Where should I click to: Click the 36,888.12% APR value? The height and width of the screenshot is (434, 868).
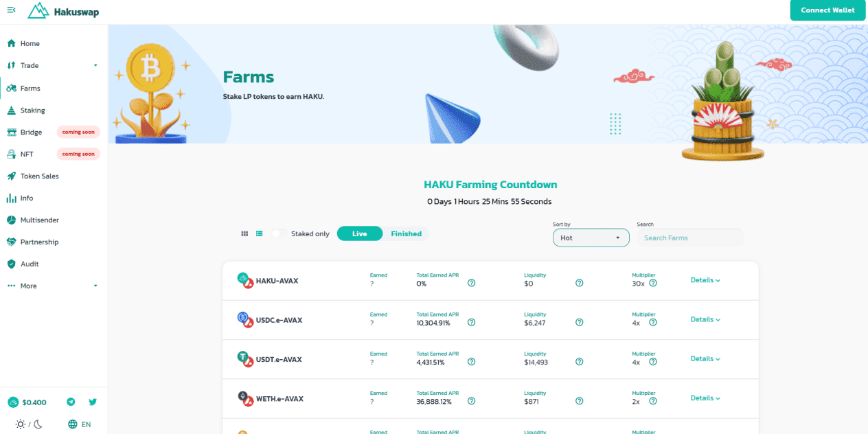coord(434,402)
